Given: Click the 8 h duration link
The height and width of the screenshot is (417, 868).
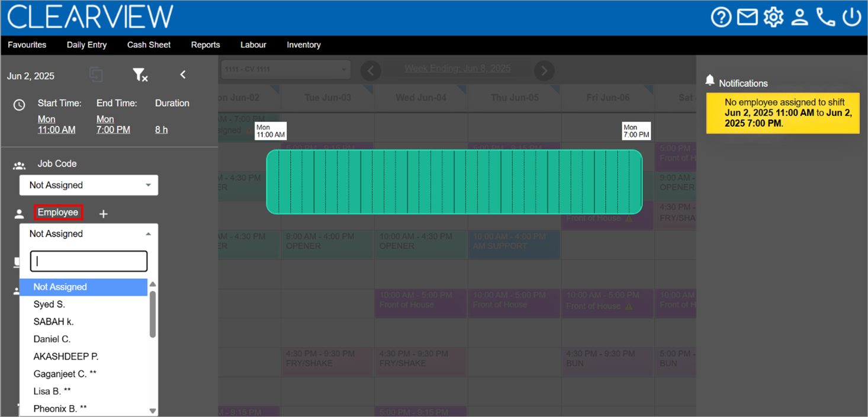Looking at the screenshot, I should pyautogui.click(x=162, y=130).
